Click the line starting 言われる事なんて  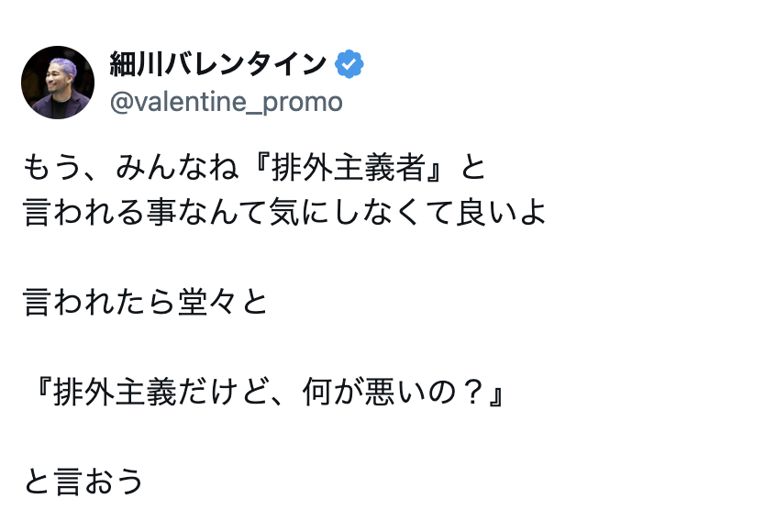coord(284,212)
